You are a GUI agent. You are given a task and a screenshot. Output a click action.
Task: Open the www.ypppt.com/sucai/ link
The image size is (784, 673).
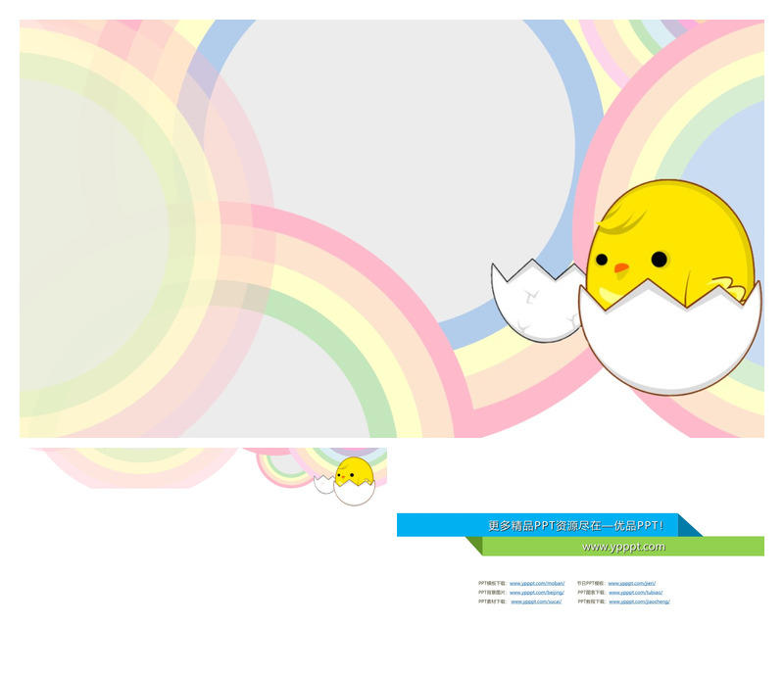(536, 601)
